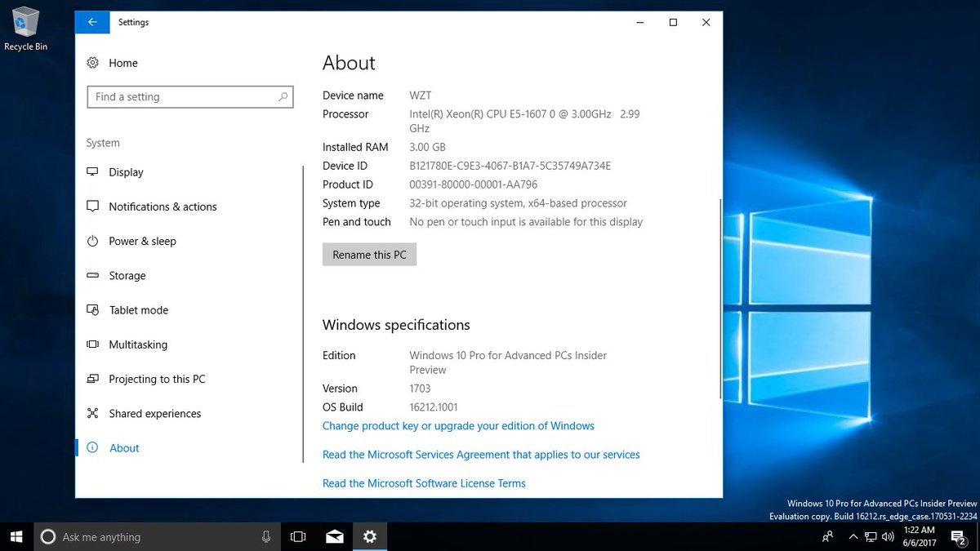Click the Intel Xeon processor text
This screenshot has width=980, height=551.
tap(524, 121)
